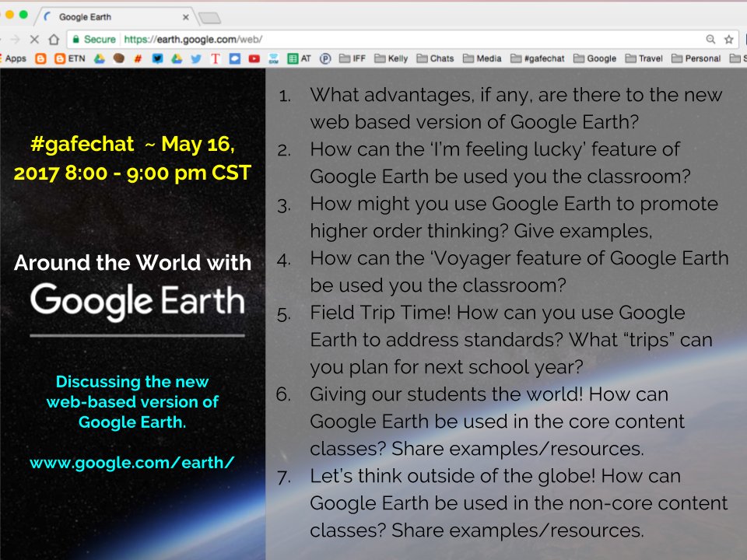Open the bookmark icon right after YouTube
This screenshot has width=747, height=560.
click(x=273, y=58)
